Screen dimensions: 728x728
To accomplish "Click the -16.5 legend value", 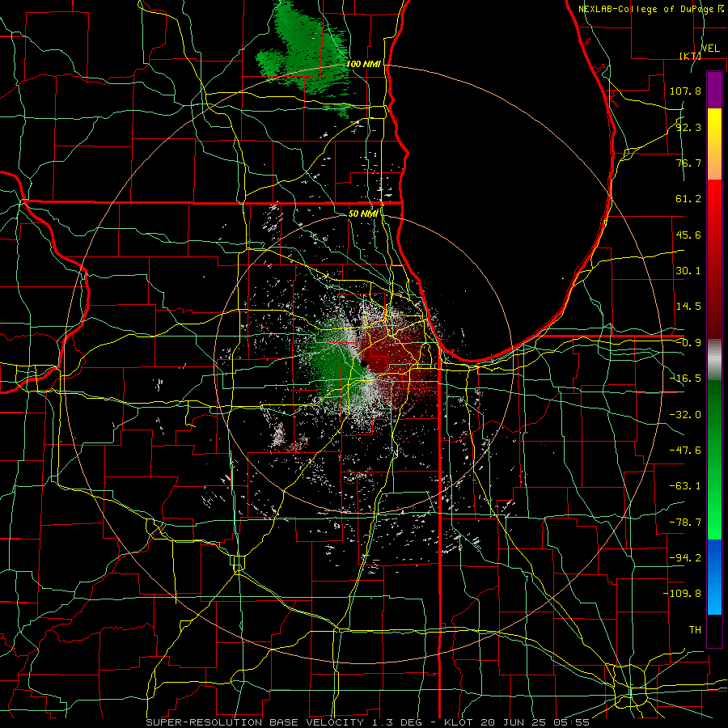I will click(x=685, y=379).
